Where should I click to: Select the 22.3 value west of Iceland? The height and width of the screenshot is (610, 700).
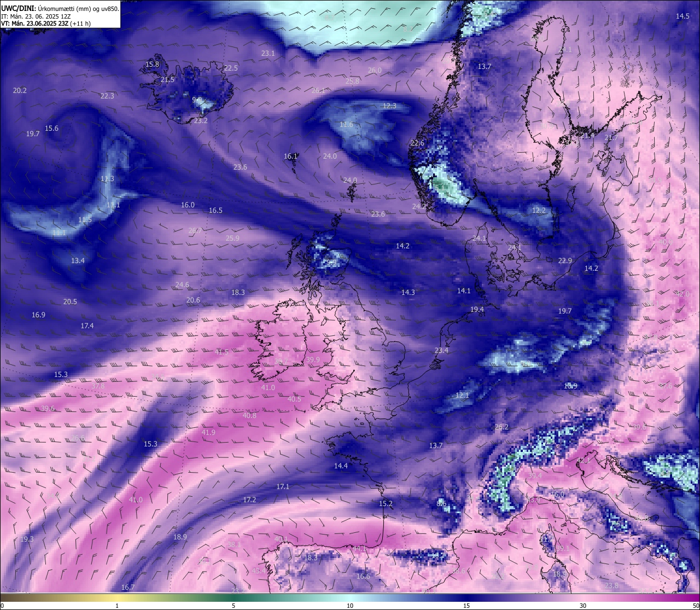[x=107, y=96]
